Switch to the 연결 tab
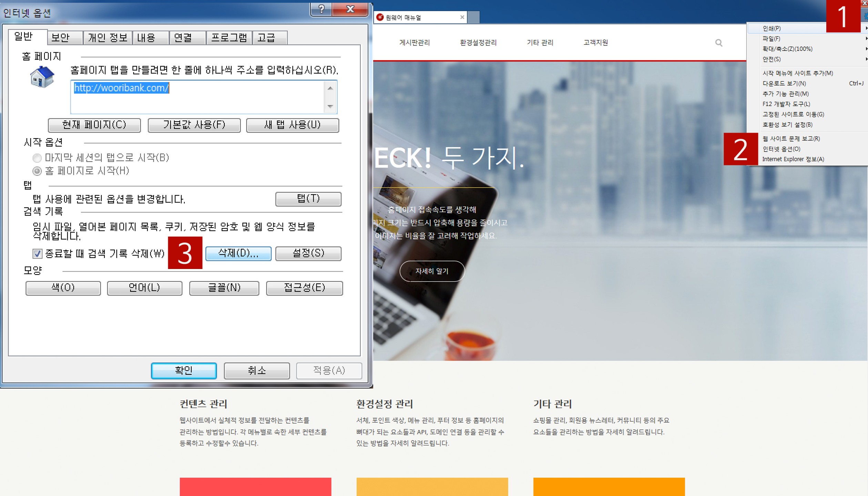Viewport: 868px width, 496px height. (x=187, y=38)
